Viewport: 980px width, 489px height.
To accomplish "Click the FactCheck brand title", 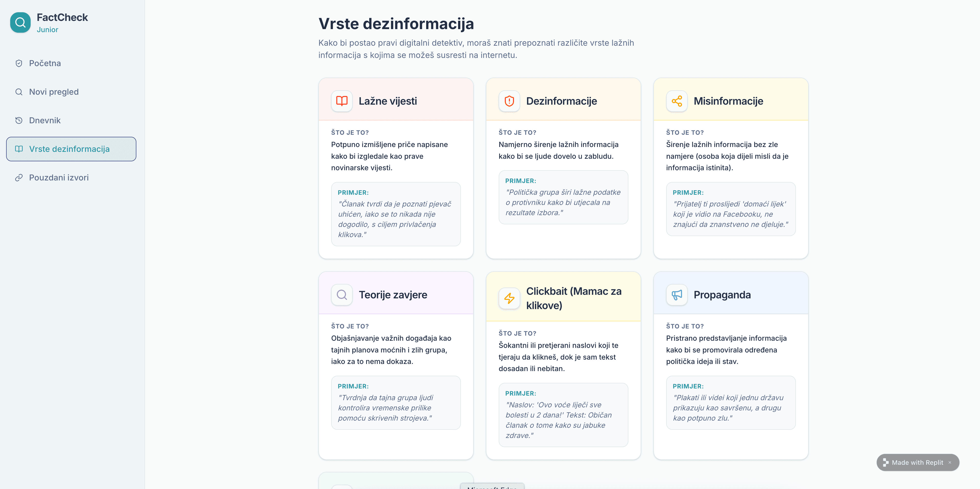I will (x=62, y=18).
